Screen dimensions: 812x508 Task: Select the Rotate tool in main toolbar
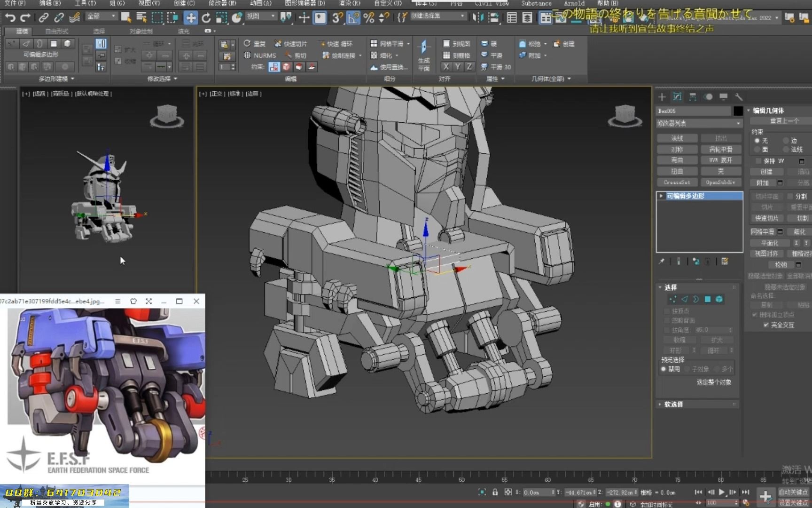tap(206, 18)
